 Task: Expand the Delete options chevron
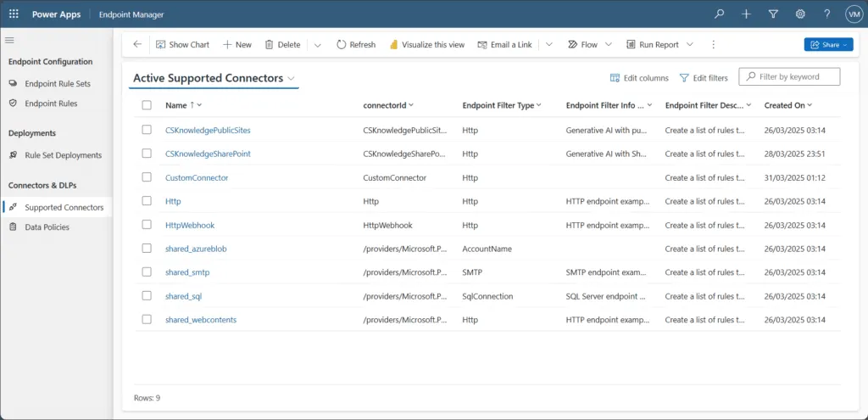tap(317, 45)
